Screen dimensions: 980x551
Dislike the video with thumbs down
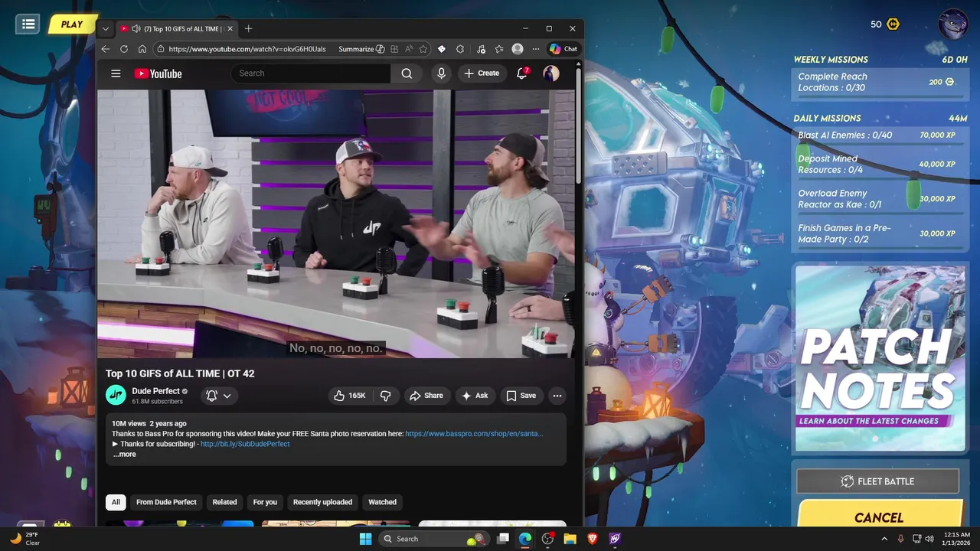click(386, 396)
